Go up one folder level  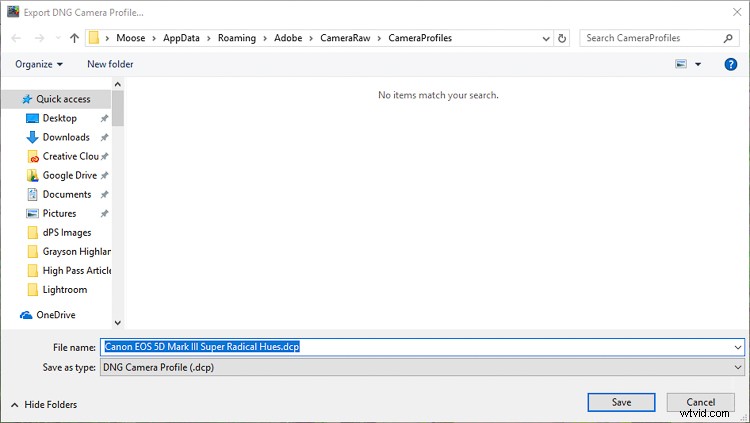(74, 38)
